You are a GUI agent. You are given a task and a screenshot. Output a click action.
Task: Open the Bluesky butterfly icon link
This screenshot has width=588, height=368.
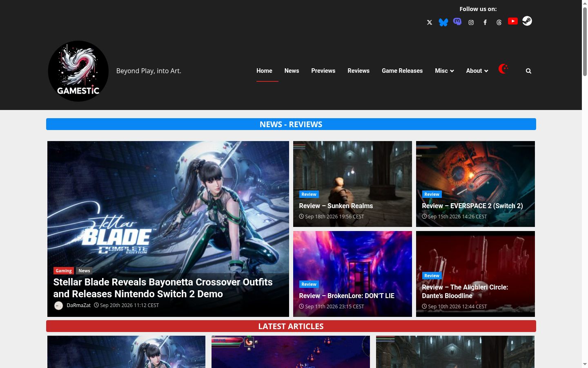443,22
